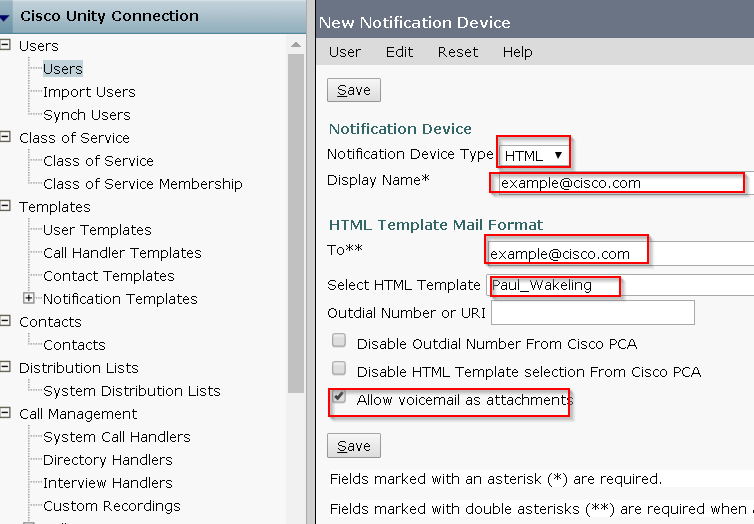Click the To email input field
754x524 pixels.
click(620, 253)
